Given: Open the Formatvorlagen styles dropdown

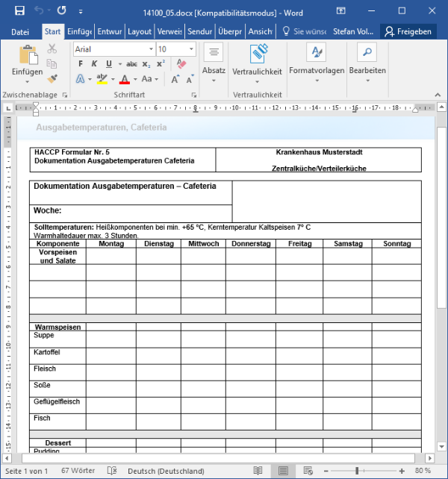Looking at the screenshot, I should (317, 59).
